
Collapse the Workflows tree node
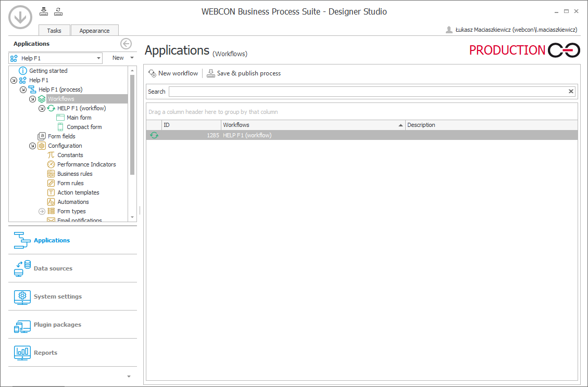[x=32, y=99]
